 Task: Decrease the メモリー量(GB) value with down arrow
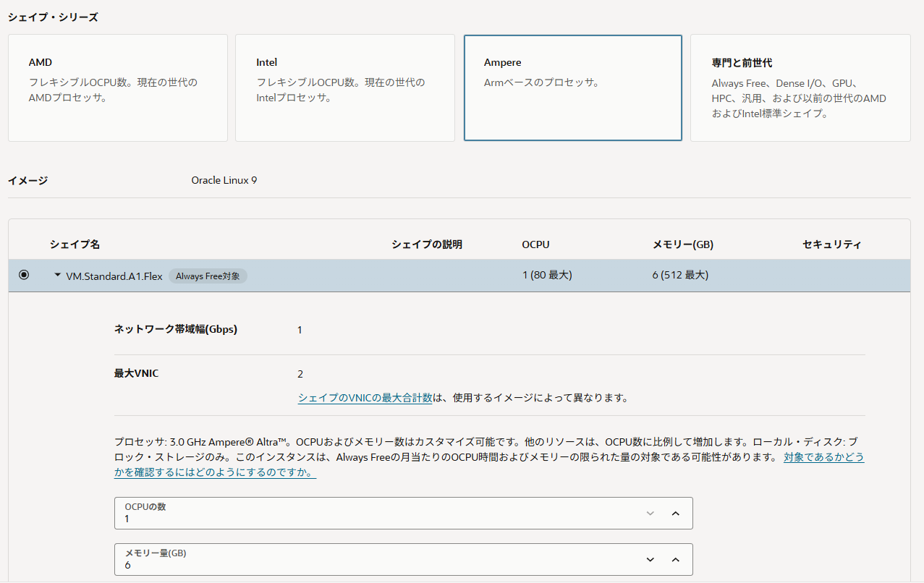650,559
